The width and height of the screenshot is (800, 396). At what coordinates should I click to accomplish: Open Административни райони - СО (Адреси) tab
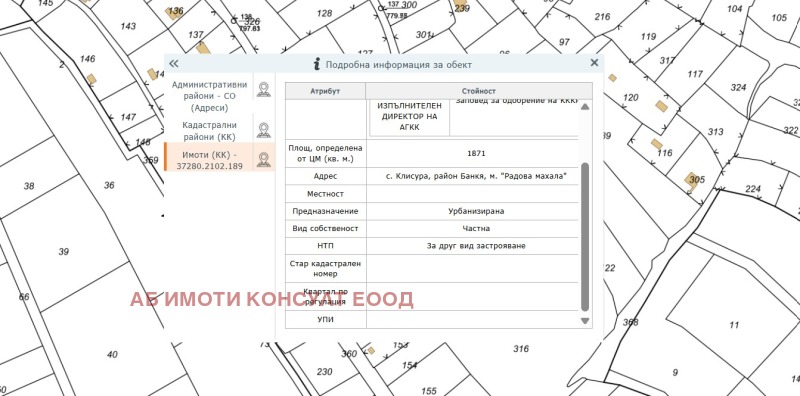point(210,96)
